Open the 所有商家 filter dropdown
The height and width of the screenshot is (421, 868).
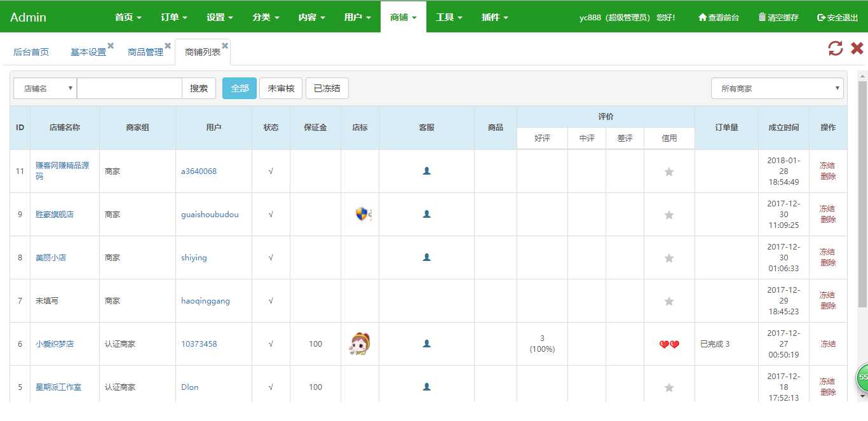click(777, 88)
